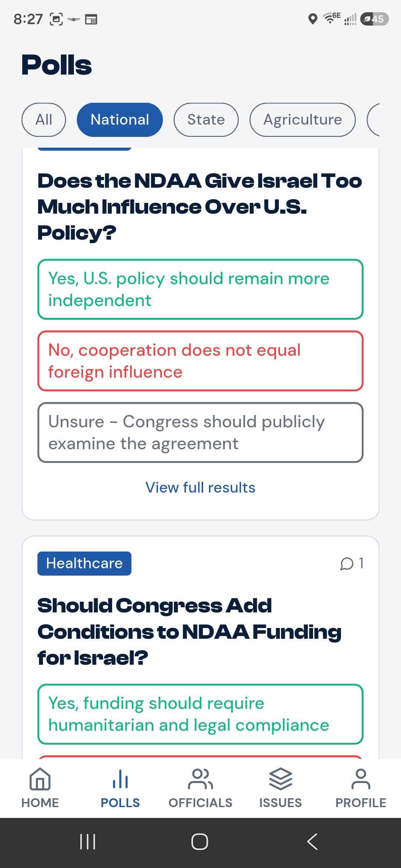Select the National filter chip
Viewport: 401px width, 868px height.
(x=120, y=120)
